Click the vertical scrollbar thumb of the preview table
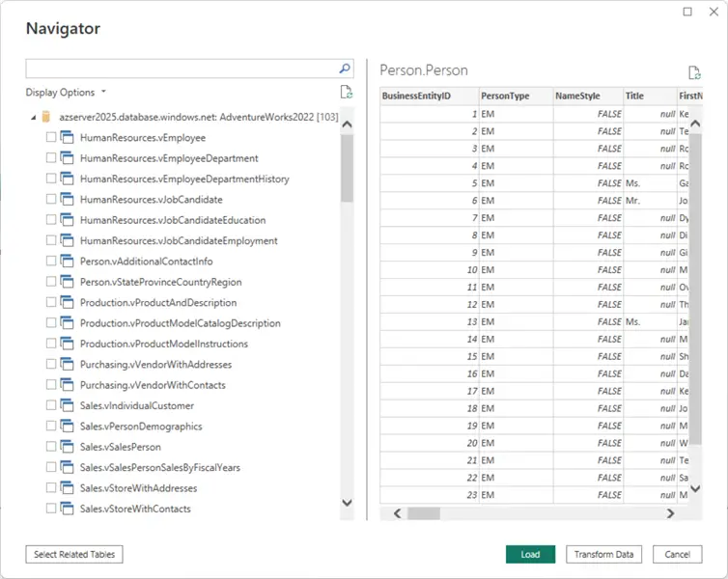The width and height of the screenshot is (728, 579). [695, 289]
